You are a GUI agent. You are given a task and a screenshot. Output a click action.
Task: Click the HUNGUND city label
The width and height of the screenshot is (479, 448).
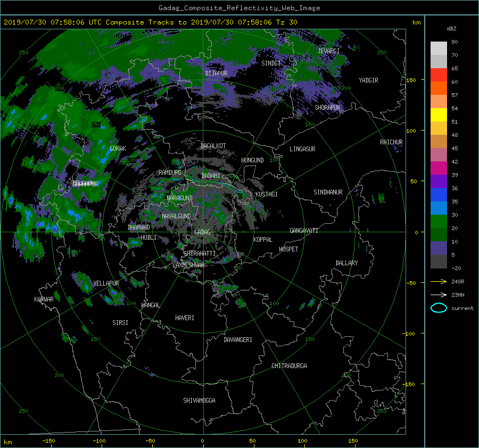point(252,160)
